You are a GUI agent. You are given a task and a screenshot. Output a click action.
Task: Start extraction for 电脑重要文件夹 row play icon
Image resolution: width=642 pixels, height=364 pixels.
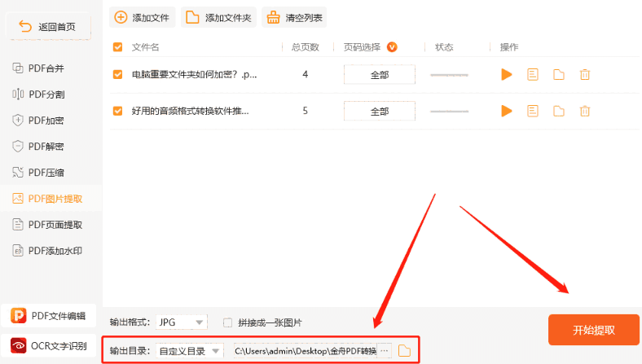[507, 75]
